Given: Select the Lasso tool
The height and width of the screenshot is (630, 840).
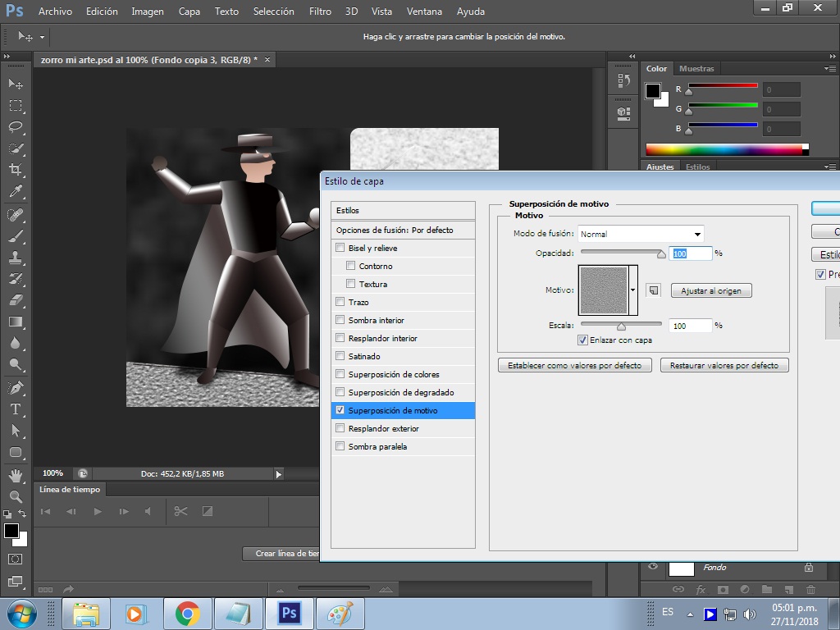Looking at the screenshot, I should tap(16, 127).
